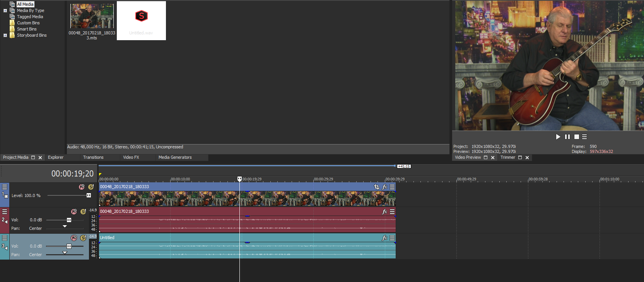Open Event FX on the Untitled audio clip
The height and width of the screenshot is (282, 644).
[x=384, y=238]
